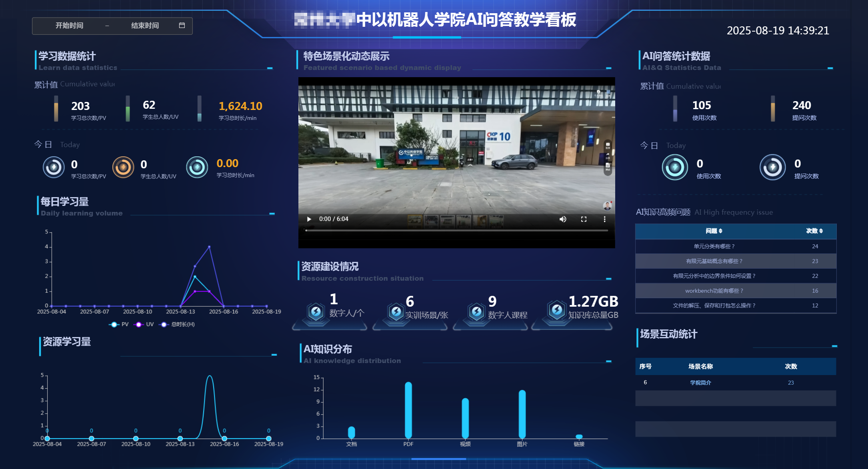Play the featured scenario video
This screenshot has height=469, width=868.
[309, 219]
